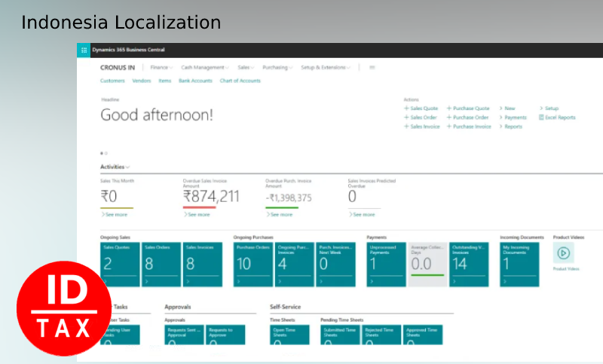Image resolution: width=603 pixels, height=364 pixels.
Task: Expand the Payments actions group
Action: pos(513,118)
